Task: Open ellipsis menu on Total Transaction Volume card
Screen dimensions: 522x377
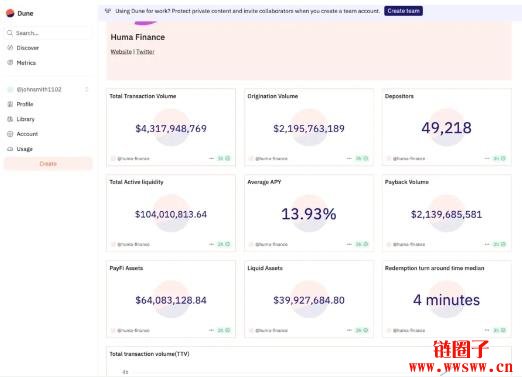Action: point(211,158)
